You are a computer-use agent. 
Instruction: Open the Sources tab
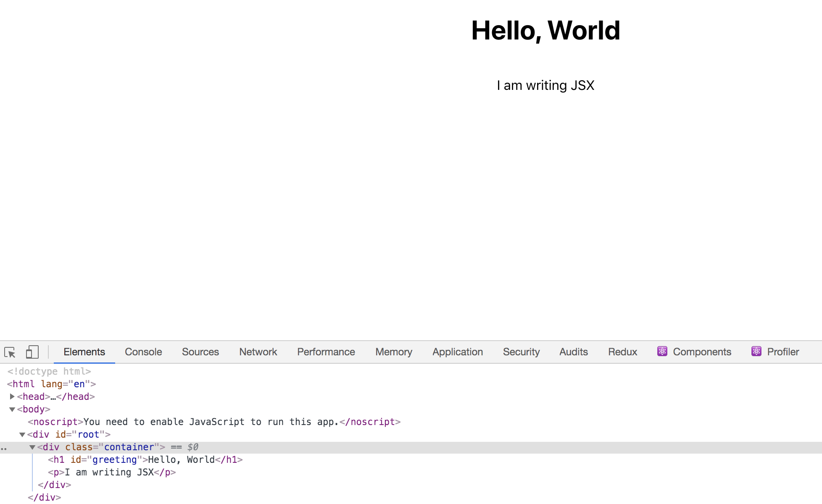tap(200, 352)
